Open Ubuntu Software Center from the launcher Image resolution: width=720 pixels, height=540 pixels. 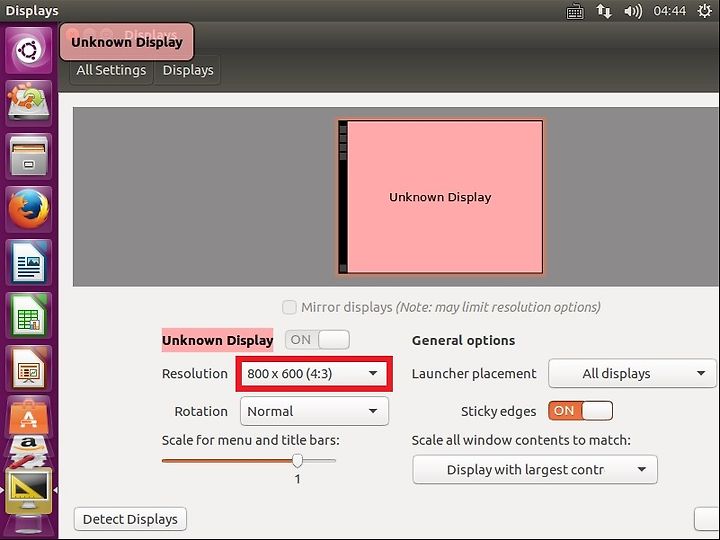click(28, 417)
